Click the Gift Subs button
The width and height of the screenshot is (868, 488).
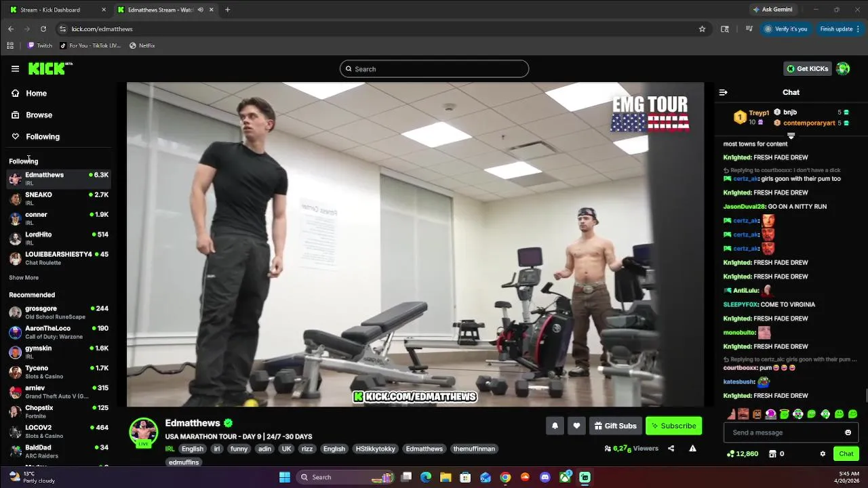(x=615, y=426)
